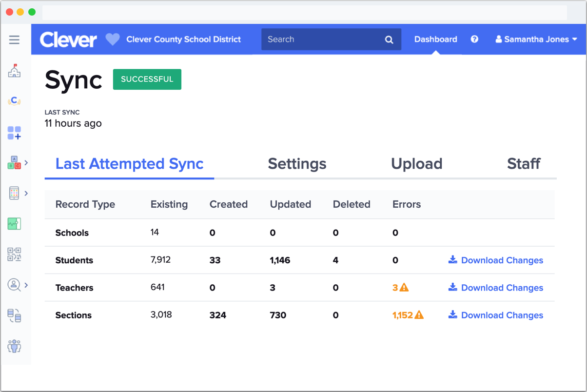
Task: Open the people group sidebar icon
Action: [x=14, y=346]
